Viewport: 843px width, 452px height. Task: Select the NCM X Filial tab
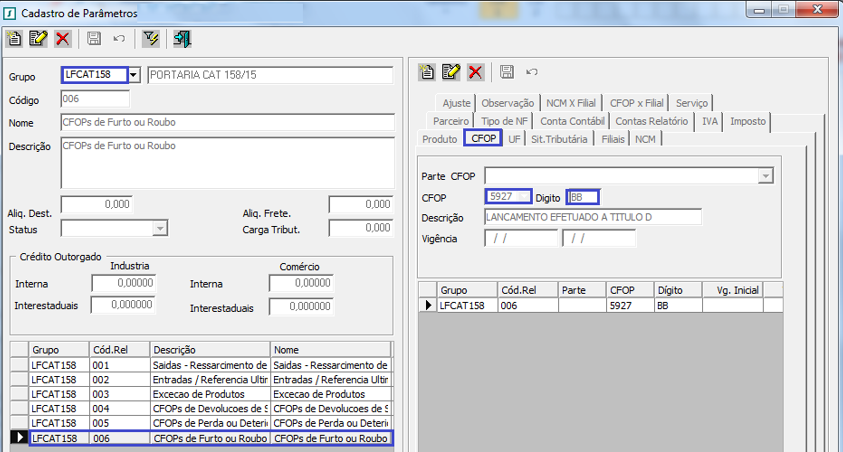571,103
